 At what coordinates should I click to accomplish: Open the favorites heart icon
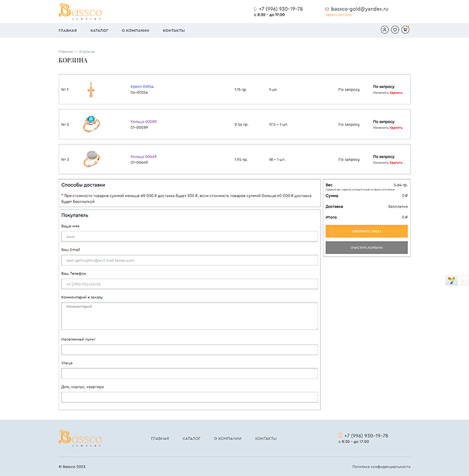(395, 30)
